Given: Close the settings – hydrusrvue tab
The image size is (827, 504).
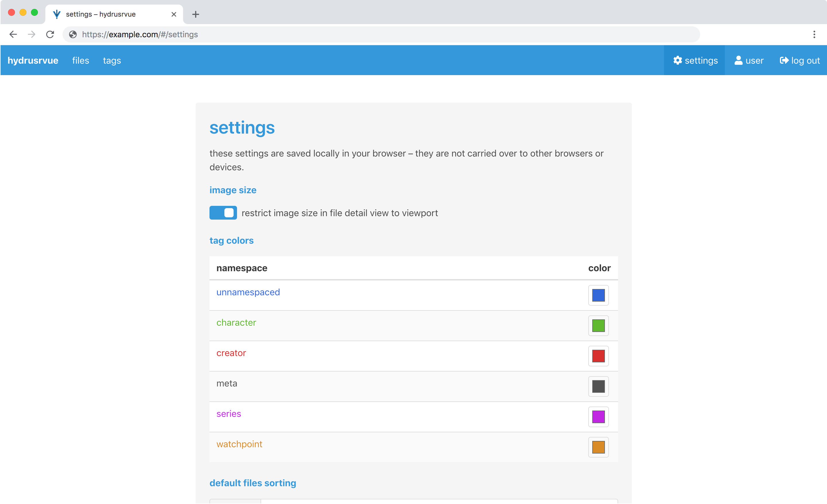Looking at the screenshot, I should (174, 14).
